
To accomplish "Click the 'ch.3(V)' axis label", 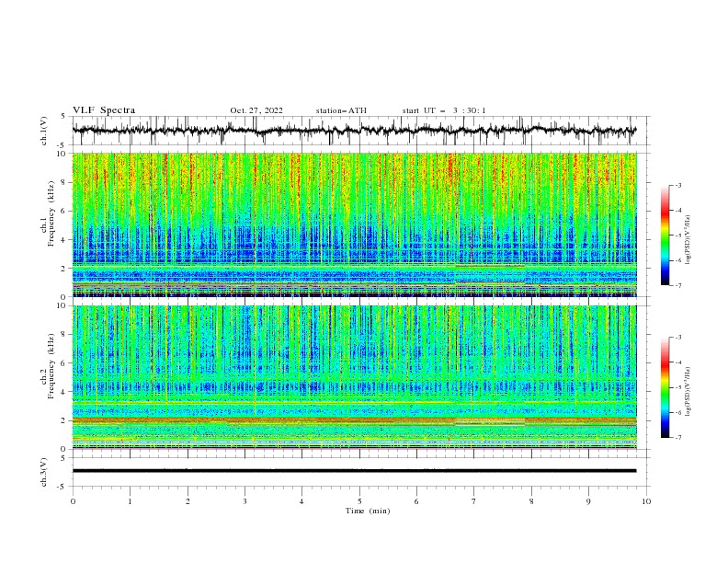I will click(x=44, y=472).
